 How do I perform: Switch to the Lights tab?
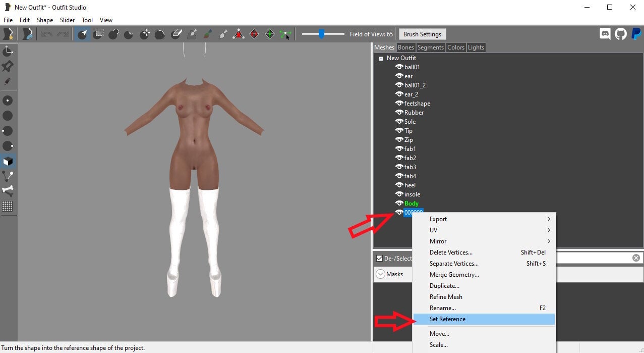pyautogui.click(x=476, y=47)
